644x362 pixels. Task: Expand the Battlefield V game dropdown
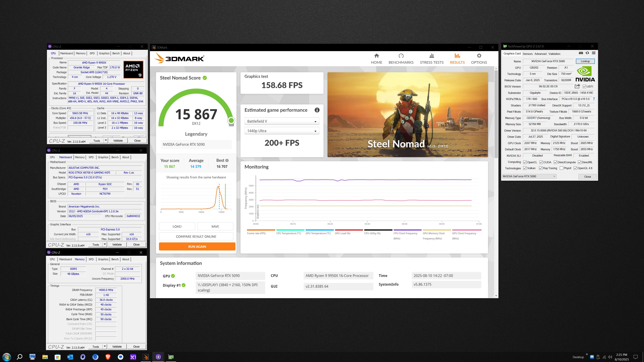click(x=282, y=121)
